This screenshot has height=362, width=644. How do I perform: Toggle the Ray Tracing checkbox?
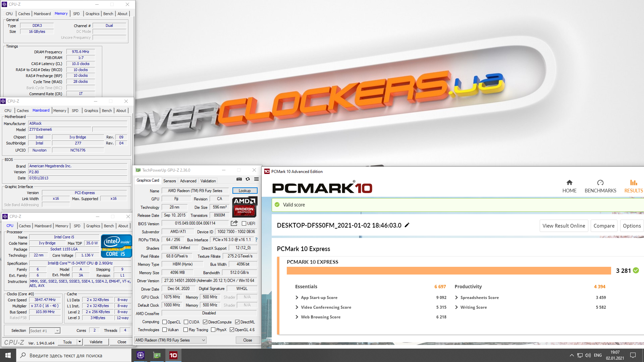click(x=186, y=330)
